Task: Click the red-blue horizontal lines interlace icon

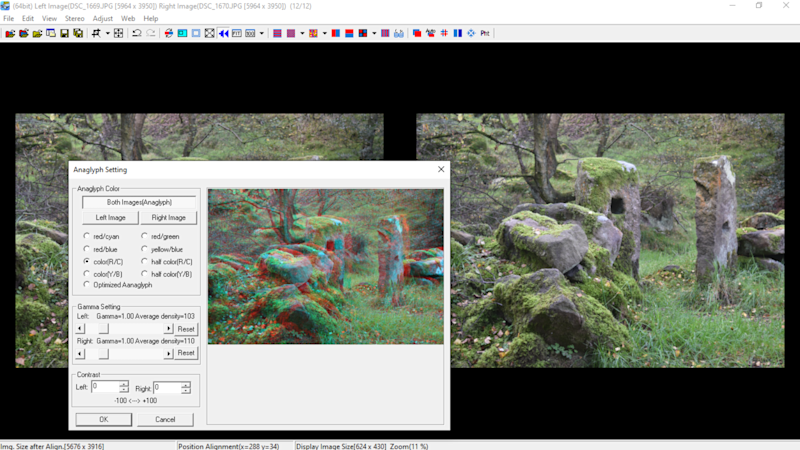Action: tap(277, 33)
